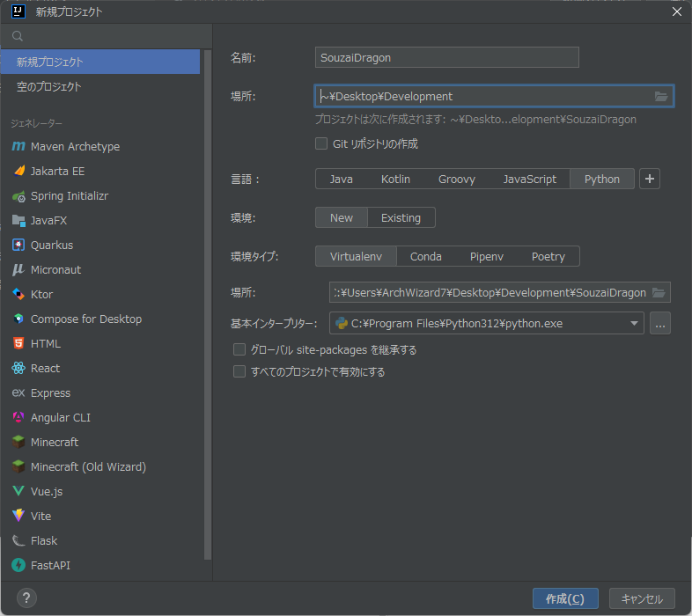Add another language with plus button
The height and width of the screenshot is (616, 692).
pyautogui.click(x=650, y=179)
